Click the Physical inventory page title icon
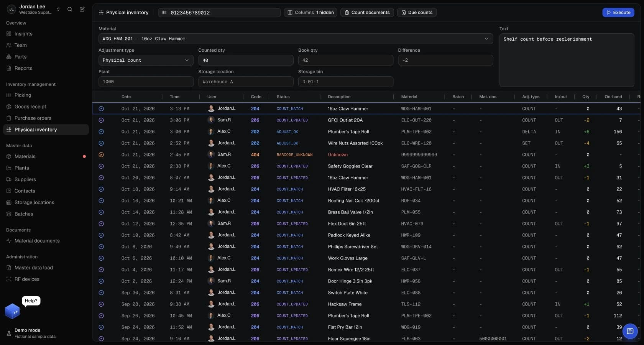 [x=101, y=13]
